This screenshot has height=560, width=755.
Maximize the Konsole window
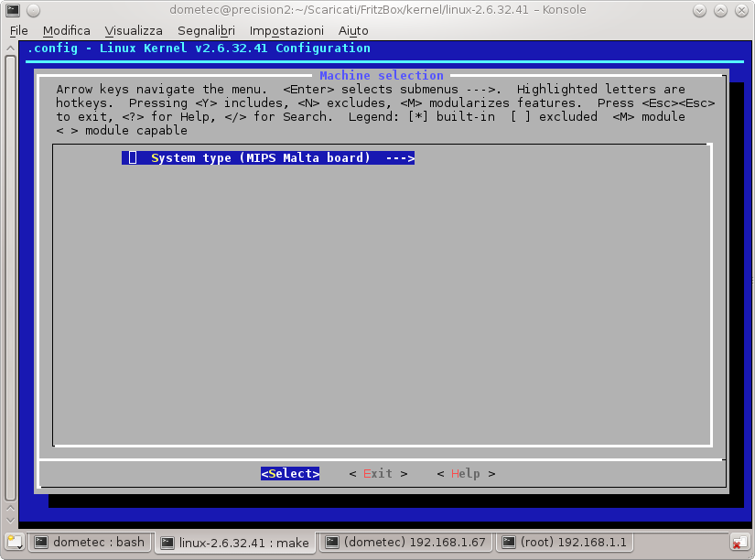[719, 10]
